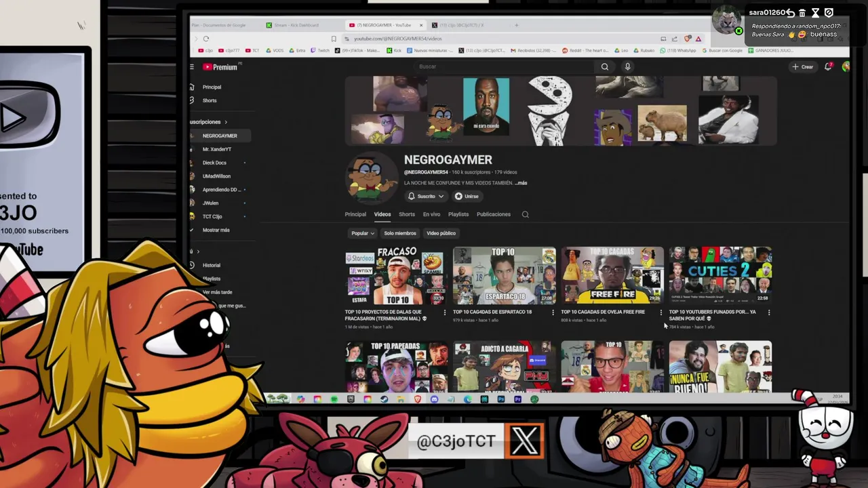Open options menu for ESPARTACO 18 video

click(553, 312)
